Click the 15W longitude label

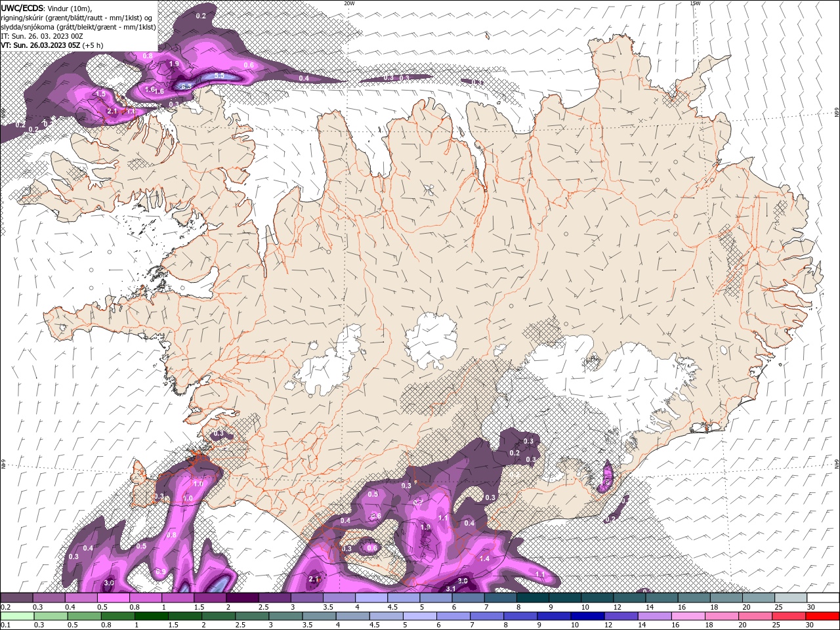(x=695, y=3)
